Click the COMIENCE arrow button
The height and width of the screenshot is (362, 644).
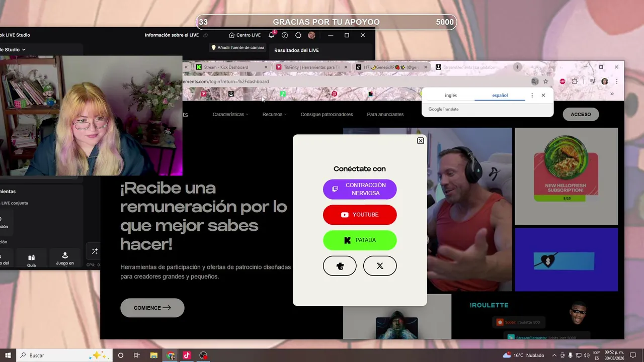click(x=152, y=308)
